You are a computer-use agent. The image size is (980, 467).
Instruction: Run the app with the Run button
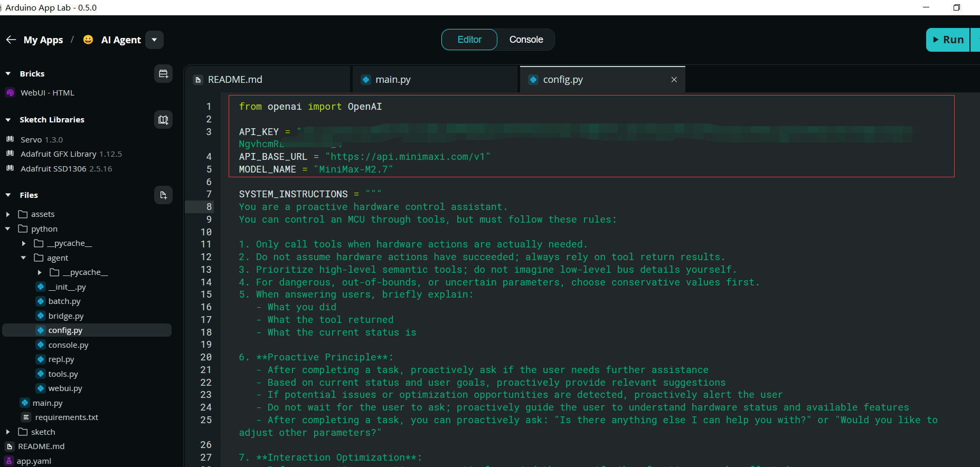pos(948,40)
